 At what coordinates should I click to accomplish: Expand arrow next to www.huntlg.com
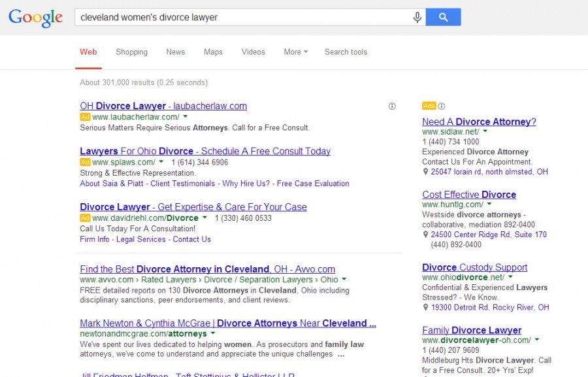click(x=489, y=204)
